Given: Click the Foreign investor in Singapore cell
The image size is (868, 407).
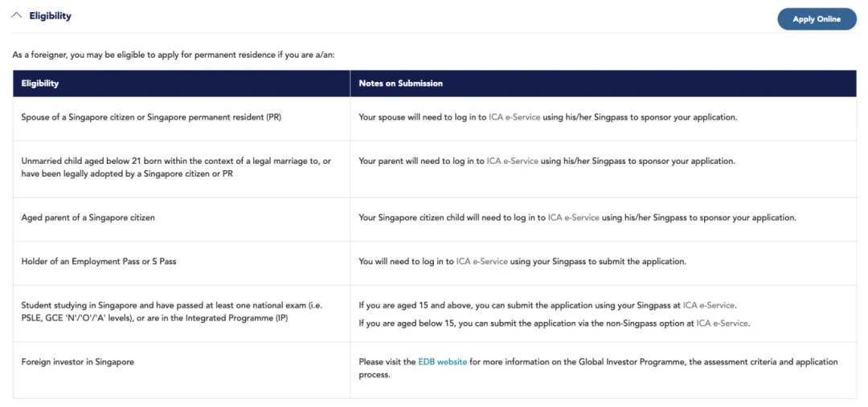Looking at the screenshot, I should point(182,369).
